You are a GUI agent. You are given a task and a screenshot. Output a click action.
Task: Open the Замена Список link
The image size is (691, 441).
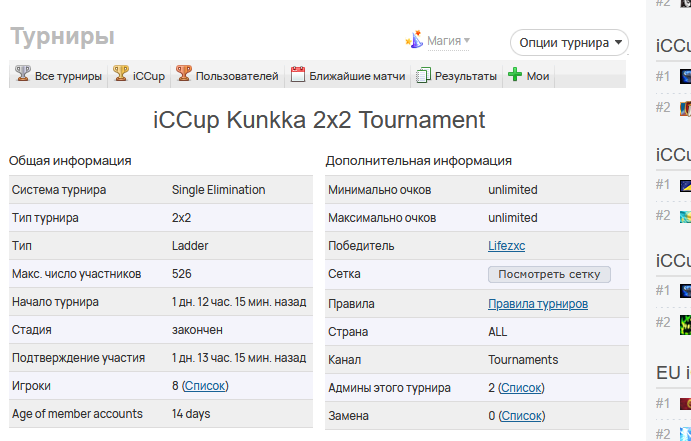click(x=522, y=415)
